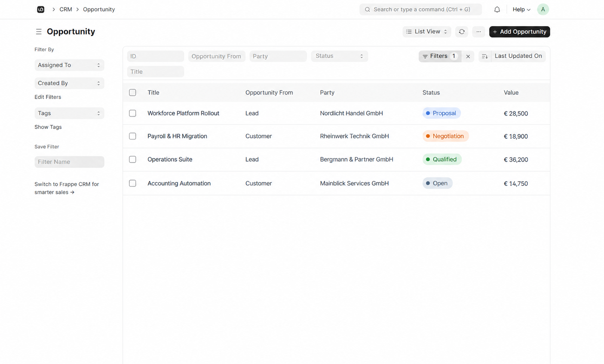The height and width of the screenshot is (364, 604).
Task: Open the user avatar A menu
Action: click(x=543, y=9)
